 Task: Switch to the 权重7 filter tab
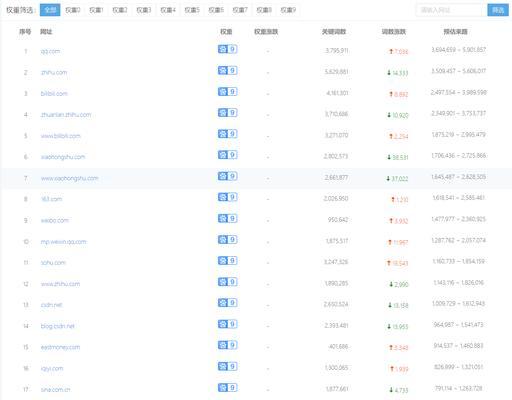pos(240,10)
